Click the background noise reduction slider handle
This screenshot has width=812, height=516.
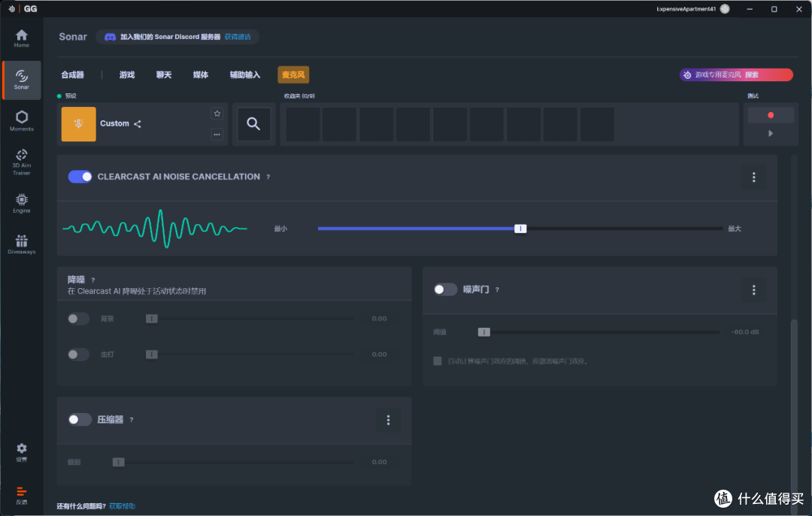click(151, 319)
